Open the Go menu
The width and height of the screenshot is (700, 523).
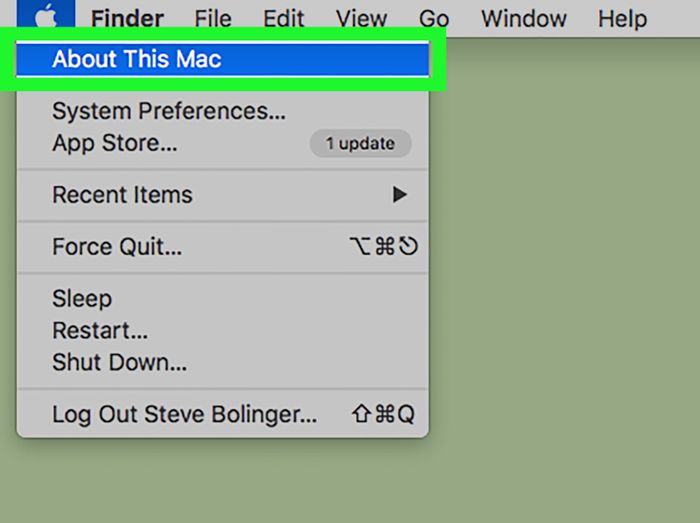pos(434,19)
